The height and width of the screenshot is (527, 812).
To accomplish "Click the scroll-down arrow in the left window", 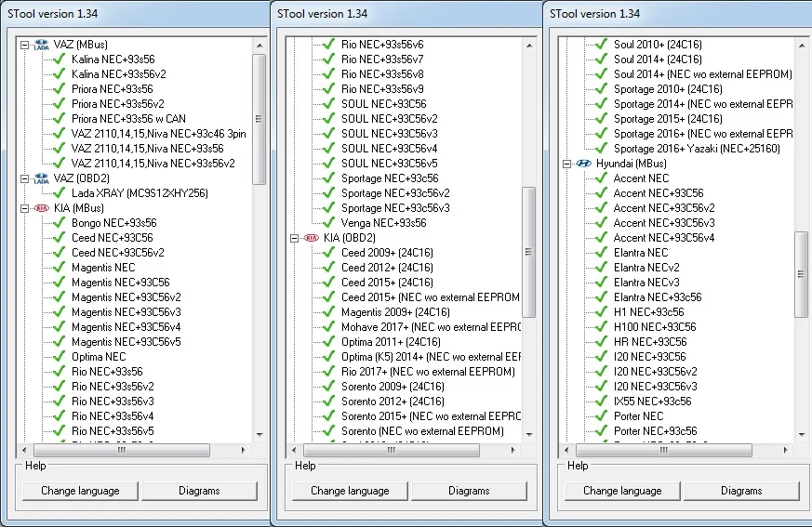I will pos(260,434).
